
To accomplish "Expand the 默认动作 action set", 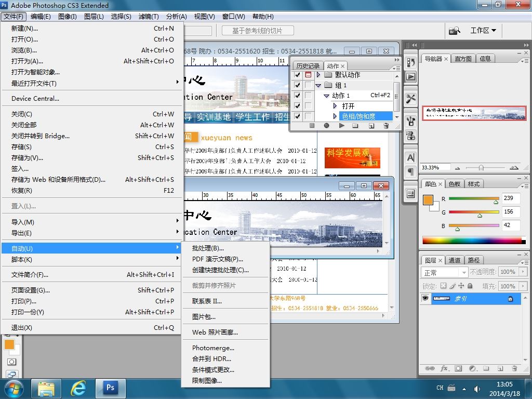I will tap(318, 75).
